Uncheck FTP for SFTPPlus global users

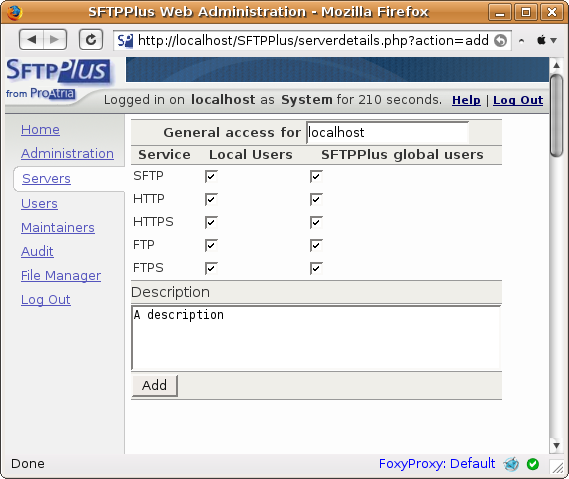[316, 245]
